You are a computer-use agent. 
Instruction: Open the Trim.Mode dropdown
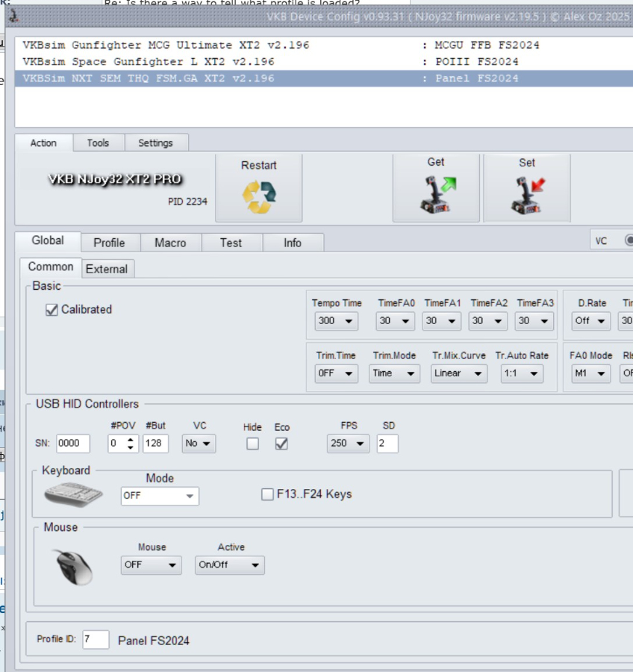click(x=394, y=373)
